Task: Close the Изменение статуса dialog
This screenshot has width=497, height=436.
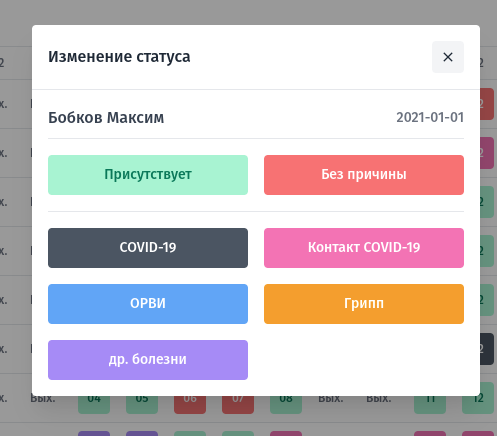Action: (x=448, y=57)
